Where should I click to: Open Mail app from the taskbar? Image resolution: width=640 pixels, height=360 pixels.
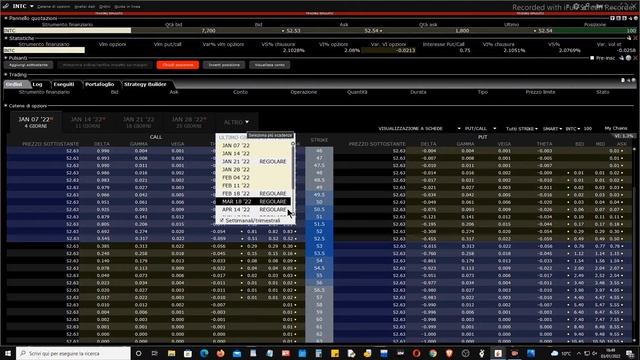(x=237, y=353)
